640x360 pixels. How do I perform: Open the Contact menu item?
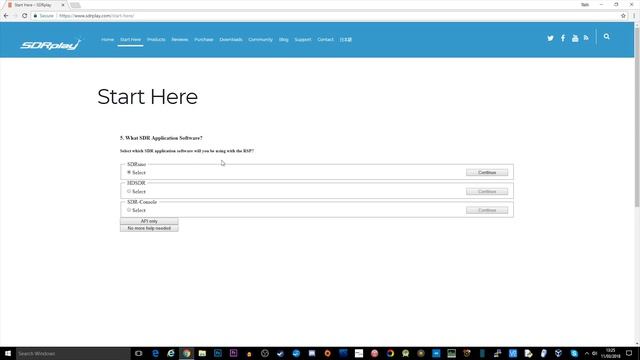click(325, 40)
